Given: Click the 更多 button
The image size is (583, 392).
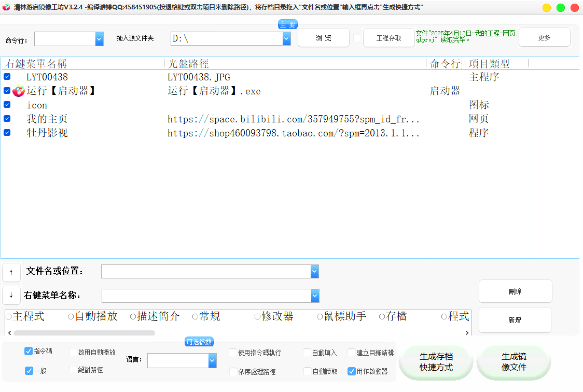Looking at the screenshot, I should 544,37.
